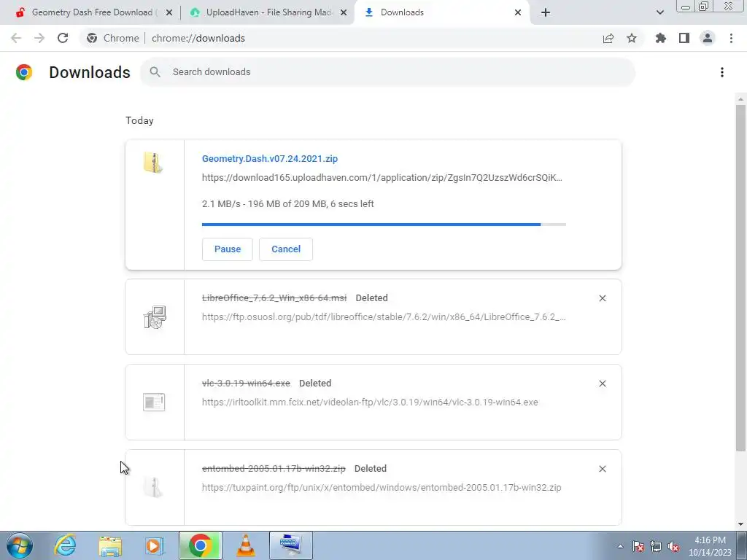The height and width of the screenshot is (560, 747).
Task: Click the scrollbar down arrow
Action: [x=740, y=524]
